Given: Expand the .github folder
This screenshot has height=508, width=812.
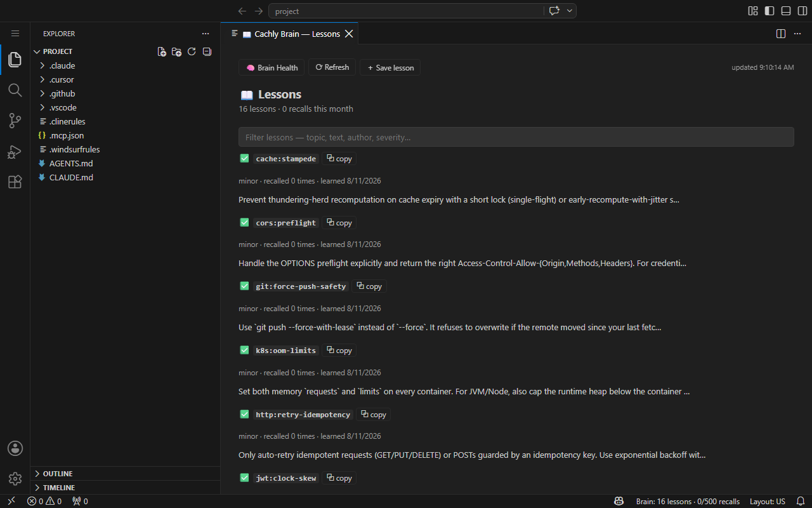Looking at the screenshot, I should (125, 93).
